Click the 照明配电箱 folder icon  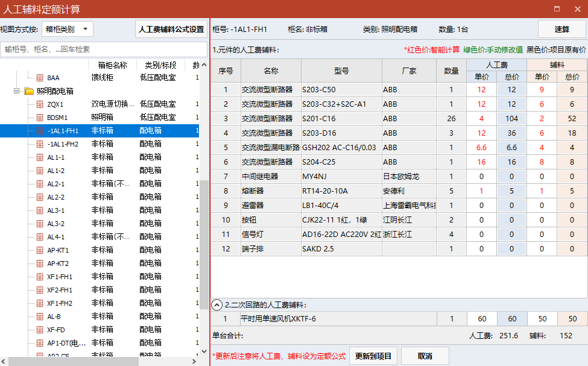pyautogui.click(x=29, y=91)
